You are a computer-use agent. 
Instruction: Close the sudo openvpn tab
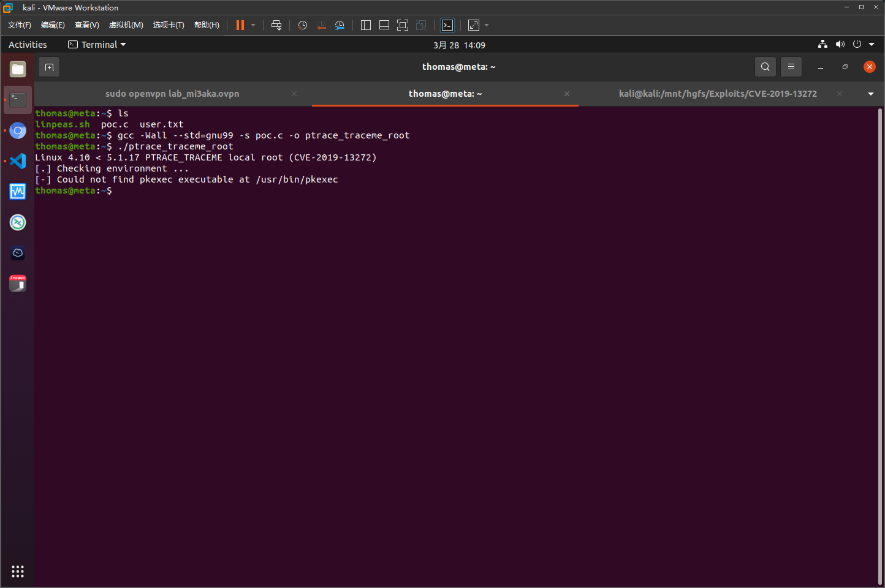click(x=294, y=94)
